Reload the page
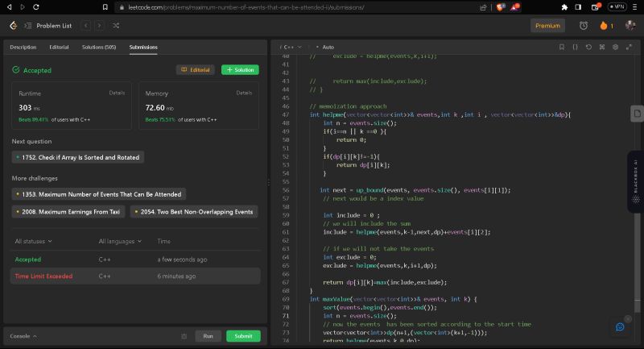Image resolution: width=644 pixels, height=349 pixels. pos(36,7)
